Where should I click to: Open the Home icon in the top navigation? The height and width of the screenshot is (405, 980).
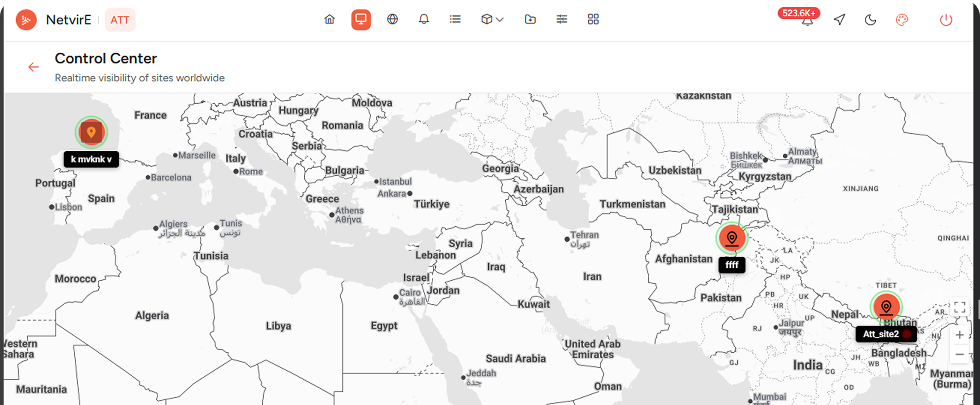point(329,19)
